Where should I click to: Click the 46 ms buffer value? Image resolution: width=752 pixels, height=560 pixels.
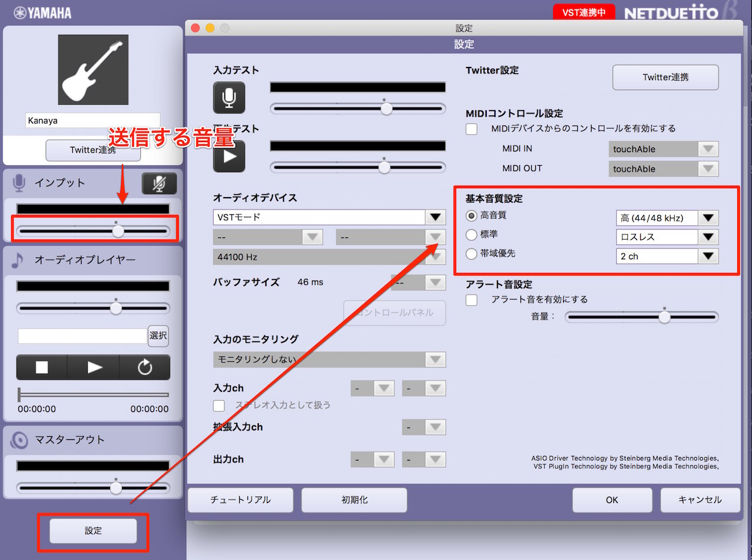click(310, 282)
